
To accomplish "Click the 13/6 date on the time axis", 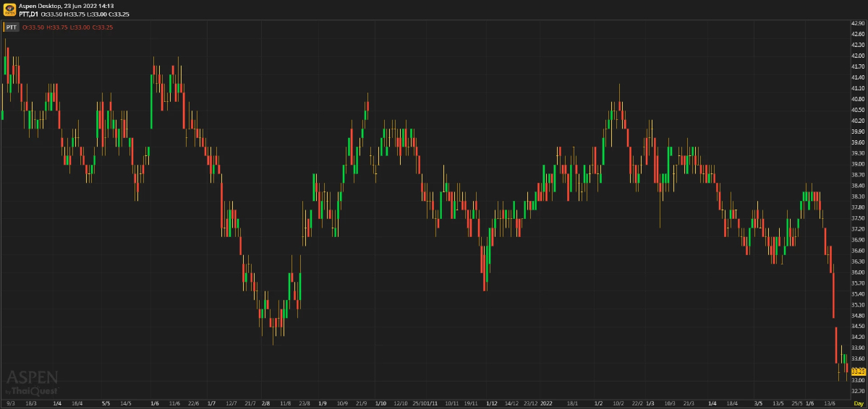I will click(830, 402).
